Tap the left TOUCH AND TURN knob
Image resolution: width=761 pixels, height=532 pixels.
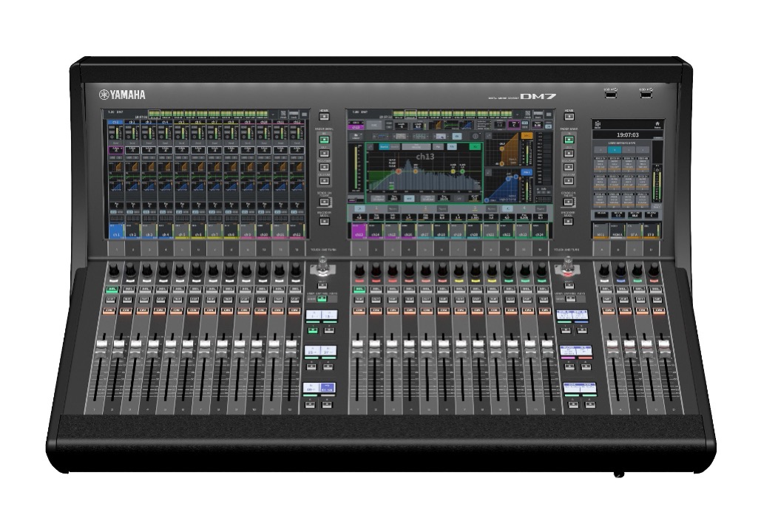coord(322,266)
